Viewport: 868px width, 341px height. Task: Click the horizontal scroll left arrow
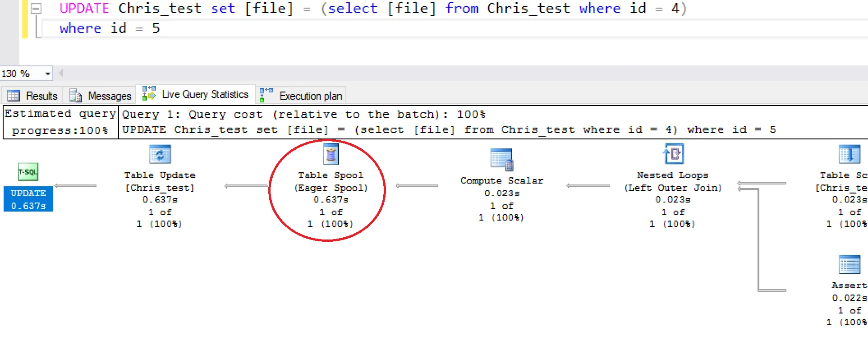61,73
